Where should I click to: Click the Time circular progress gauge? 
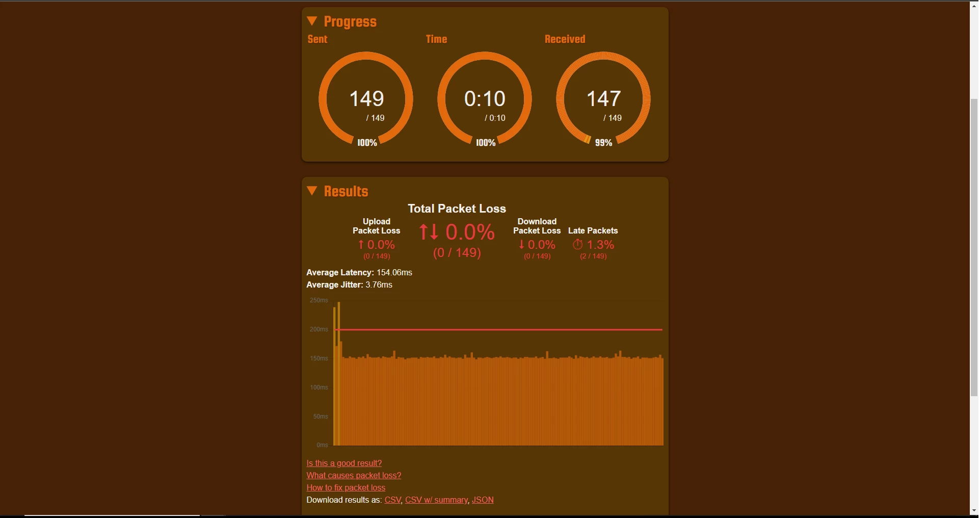485,99
